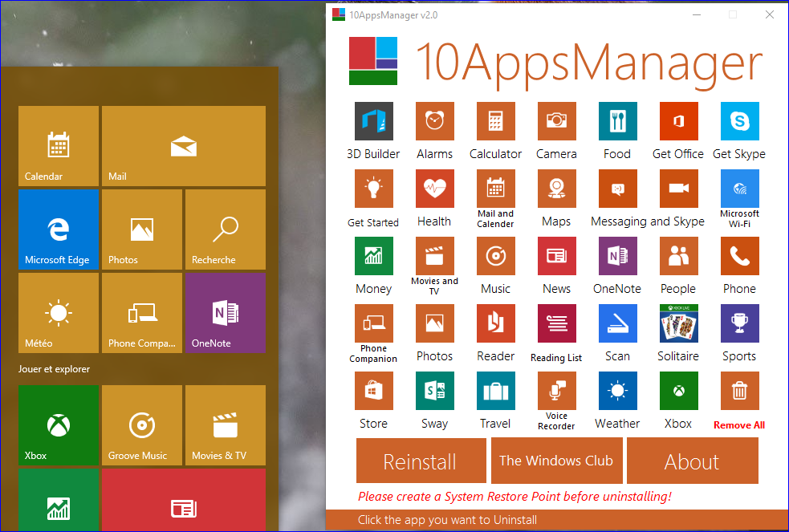789x532 pixels.
Task: Select the Xbox icon in 10AppsManager
Action: 679,391
